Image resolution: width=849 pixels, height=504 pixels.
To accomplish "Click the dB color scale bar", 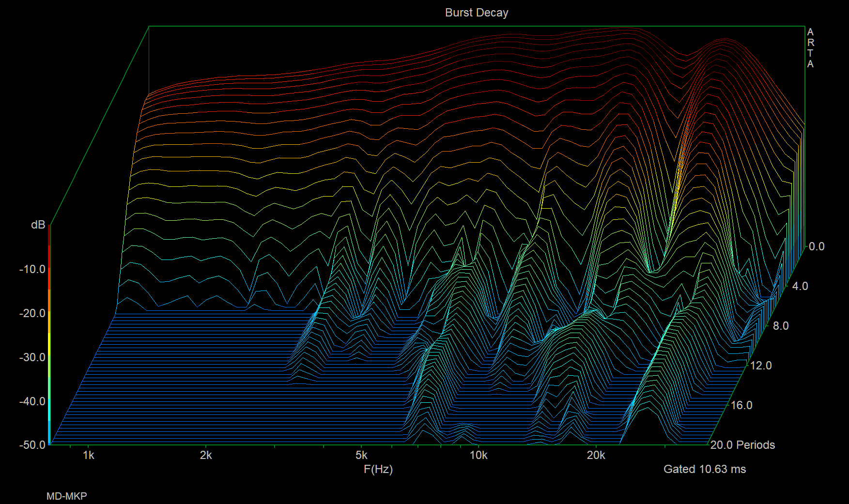I will click(x=49, y=334).
